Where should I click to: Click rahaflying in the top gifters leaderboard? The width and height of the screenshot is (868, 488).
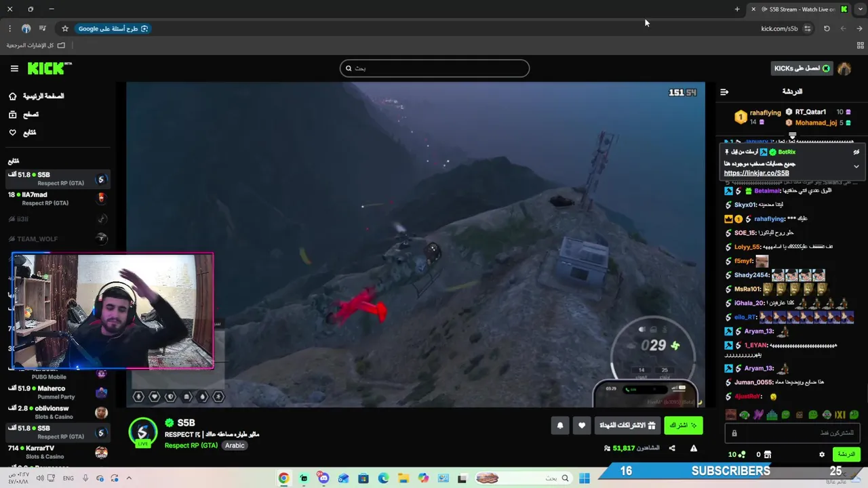pos(766,113)
